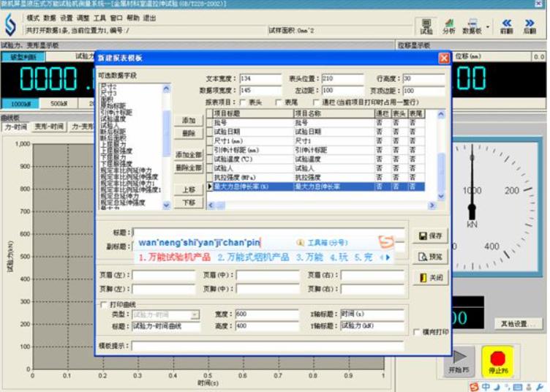
Task: Click the 添加全部 button
Action: pyautogui.click(x=188, y=155)
